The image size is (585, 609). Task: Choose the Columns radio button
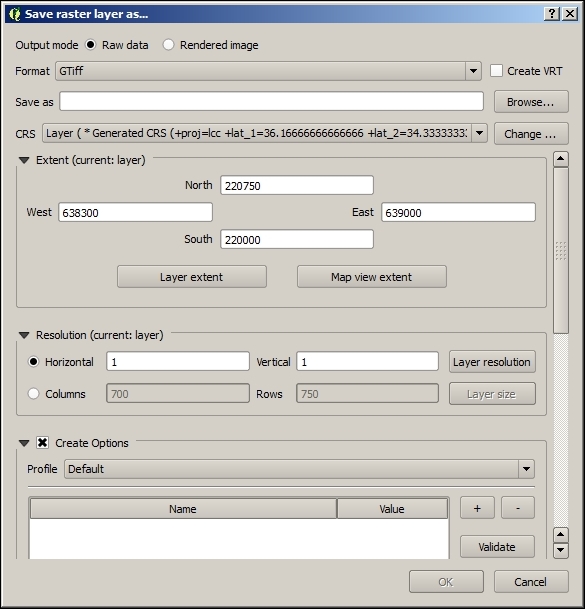(x=33, y=394)
